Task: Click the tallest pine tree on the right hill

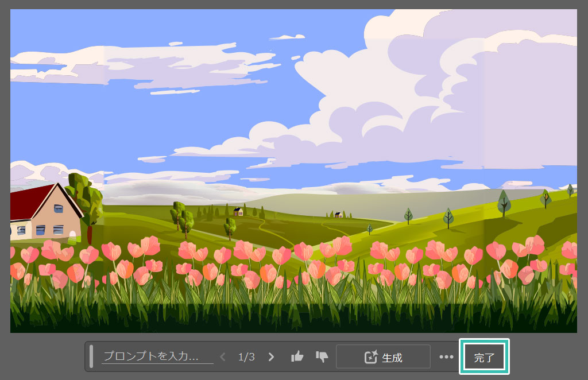Action: [x=504, y=202]
